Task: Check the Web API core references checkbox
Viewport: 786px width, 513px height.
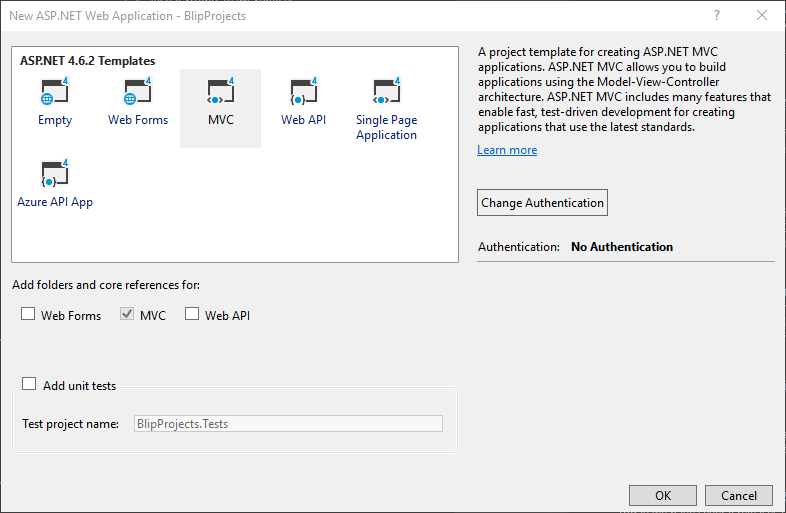Action: click(192, 314)
